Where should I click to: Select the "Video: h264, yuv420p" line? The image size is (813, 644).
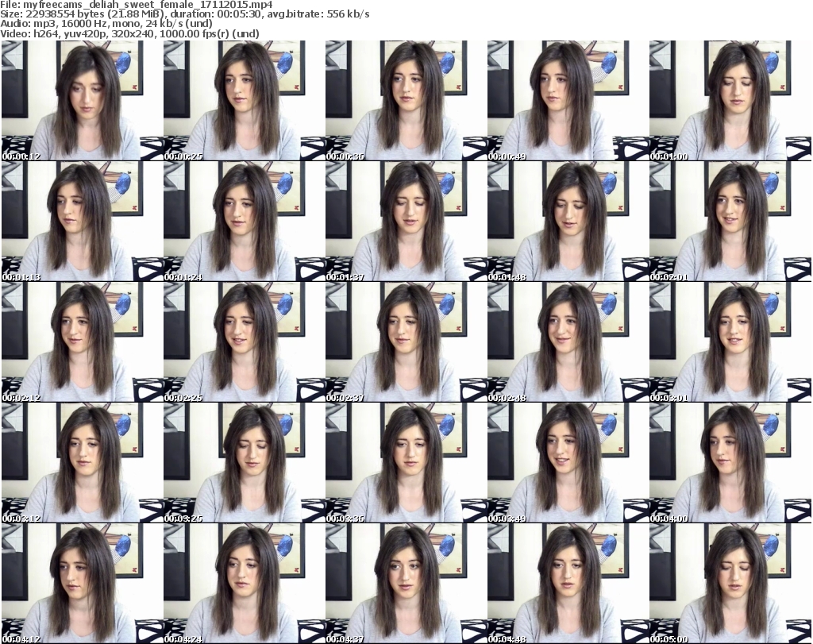129,33
